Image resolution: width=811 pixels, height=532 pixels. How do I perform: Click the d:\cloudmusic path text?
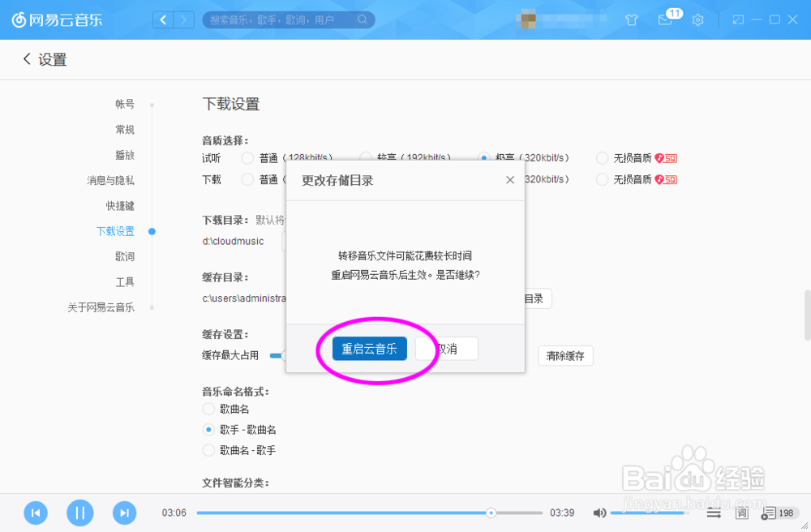pos(233,241)
